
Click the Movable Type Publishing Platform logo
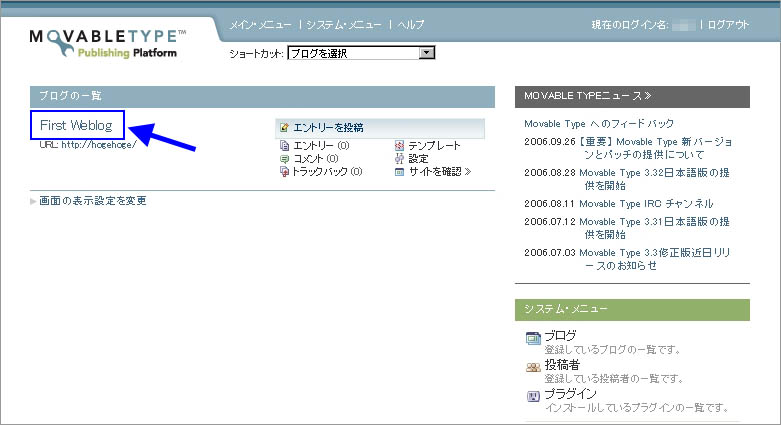pyautogui.click(x=108, y=43)
